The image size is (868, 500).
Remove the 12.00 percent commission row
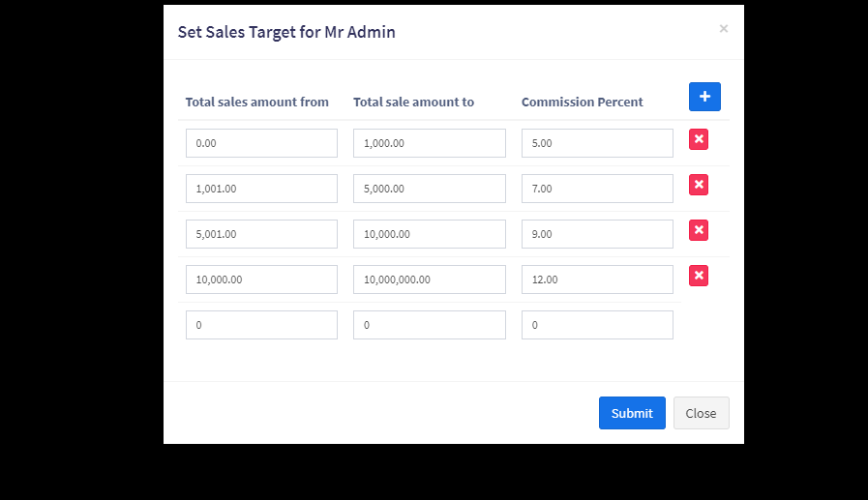pos(699,276)
